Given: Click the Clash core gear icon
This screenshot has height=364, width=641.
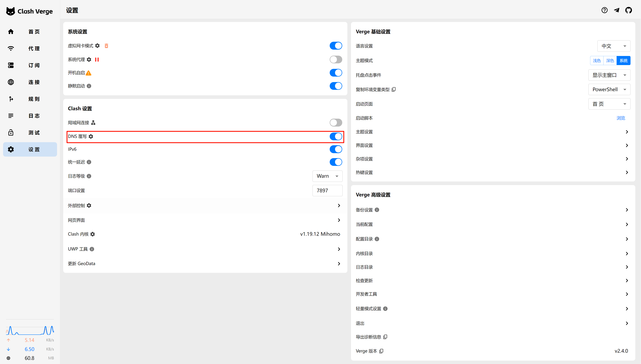Looking at the screenshot, I should coord(93,234).
